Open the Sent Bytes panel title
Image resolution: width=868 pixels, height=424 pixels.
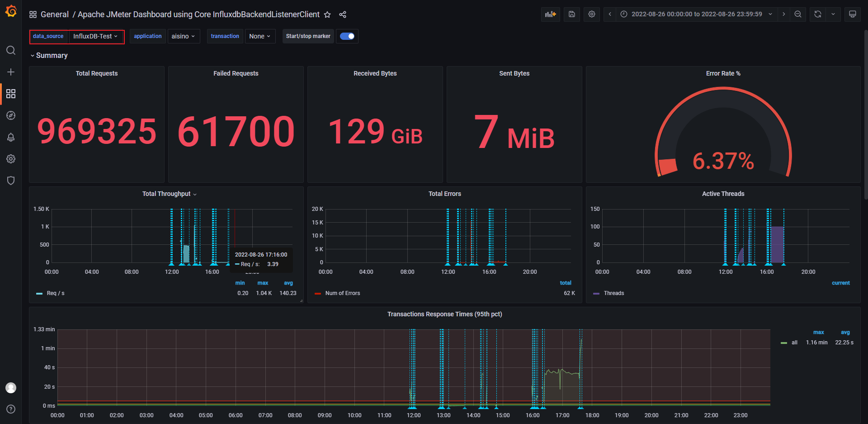coord(514,73)
